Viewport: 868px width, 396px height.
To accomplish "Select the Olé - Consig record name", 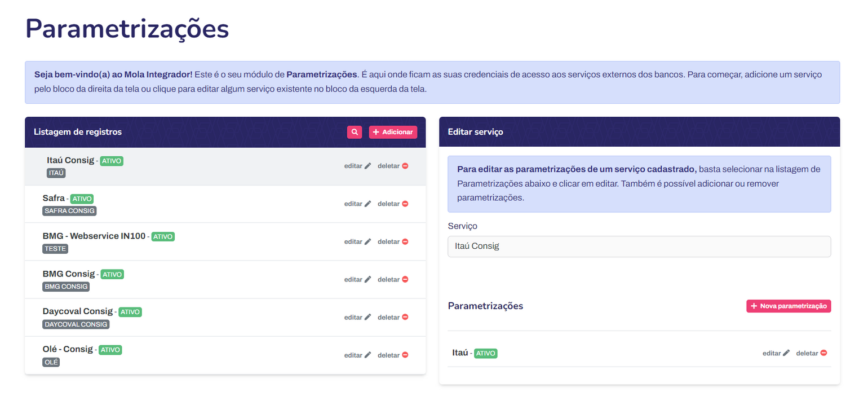I will (68, 349).
